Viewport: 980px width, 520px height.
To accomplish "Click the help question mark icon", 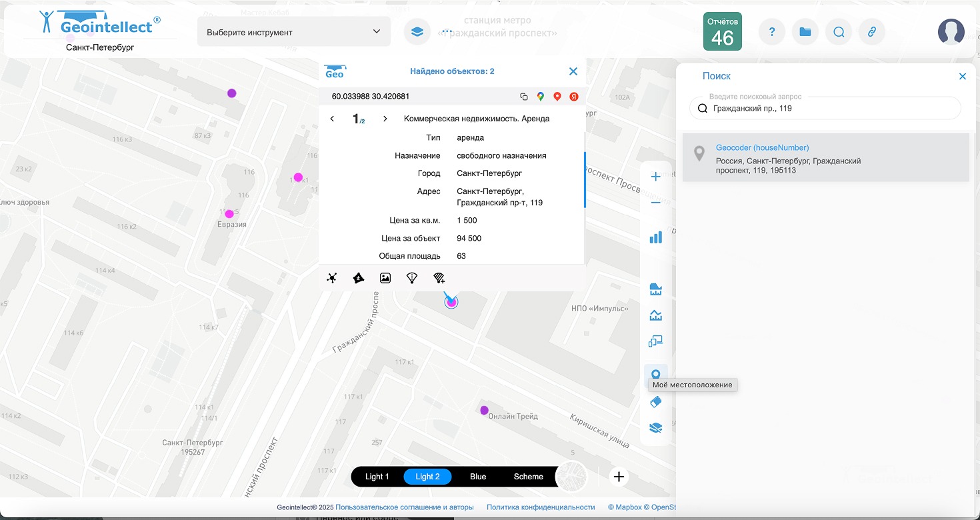I will pyautogui.click(x=772, y=31).
